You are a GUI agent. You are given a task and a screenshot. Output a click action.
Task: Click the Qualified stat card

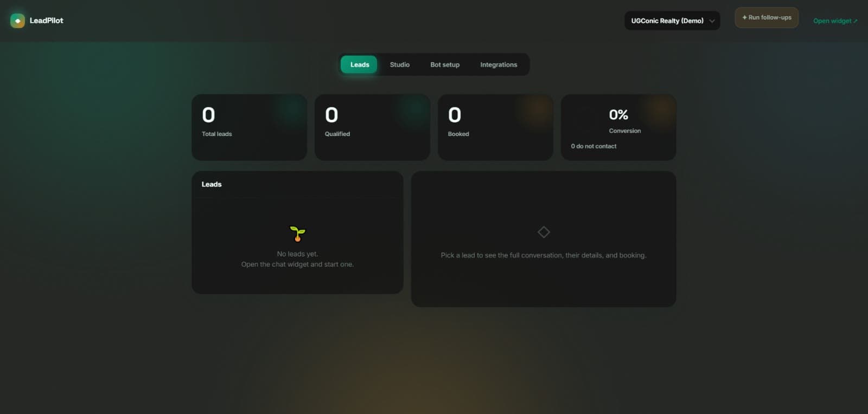(x=372, y=127)
